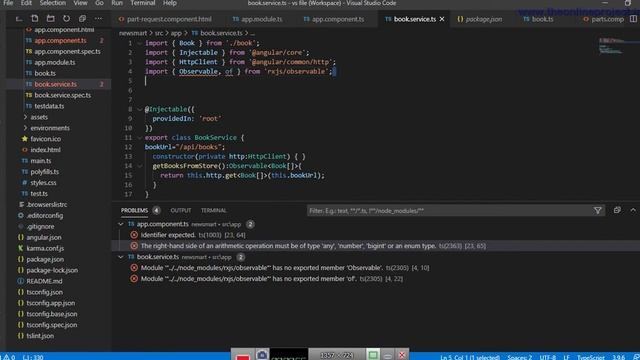Expand the environments folder
Screen dimensions: 640x360
(x=25, y=128)
